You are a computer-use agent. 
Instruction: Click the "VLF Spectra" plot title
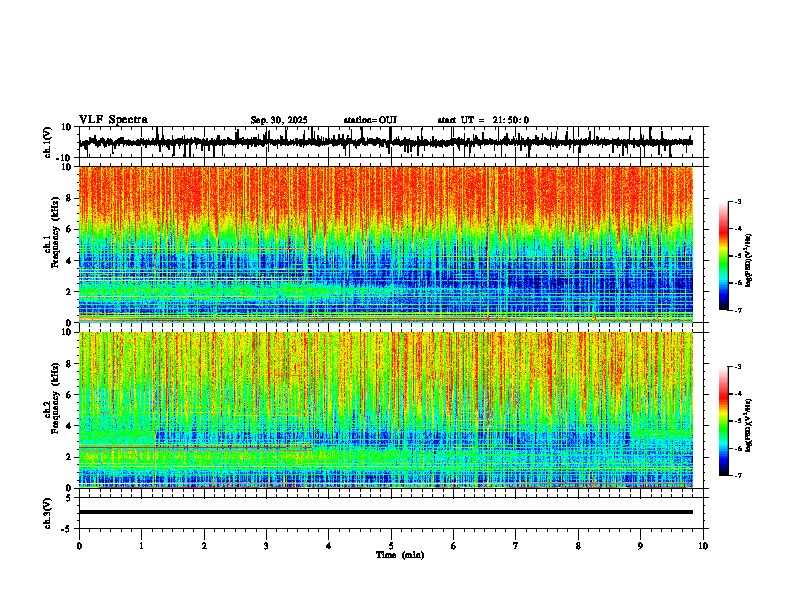[113, 120]
